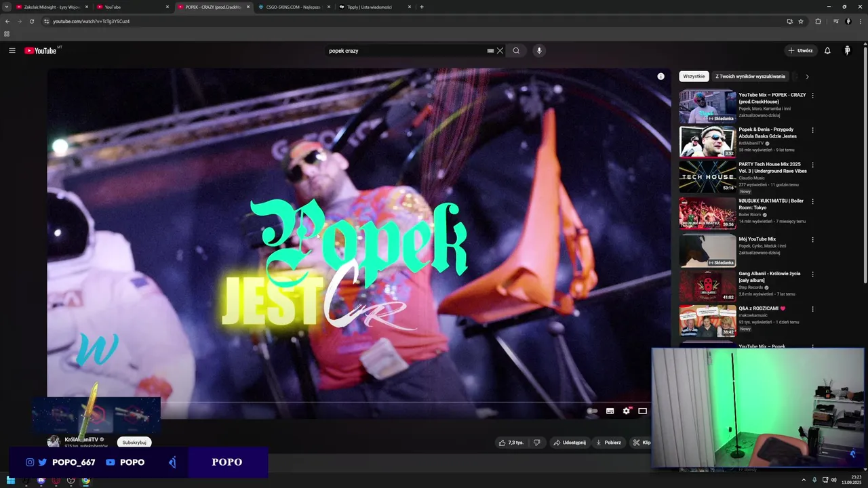Open Discord from the taskbar
Image resolution: width=868 pixels, height=488 pixels.
(41, 481)
